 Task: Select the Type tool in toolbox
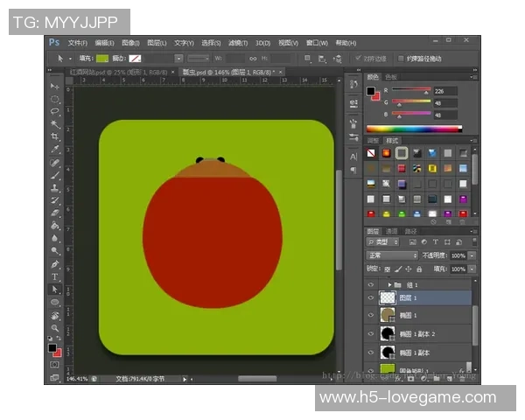[54, 276]
